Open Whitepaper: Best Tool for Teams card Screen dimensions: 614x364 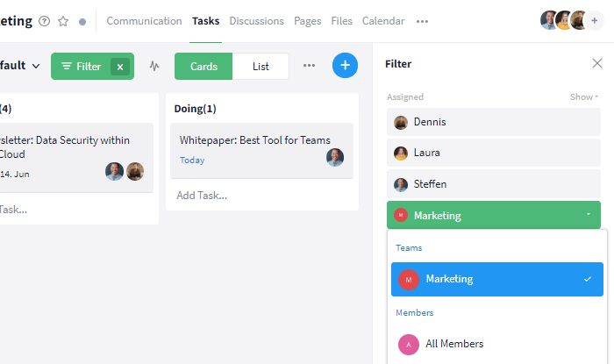254,140
